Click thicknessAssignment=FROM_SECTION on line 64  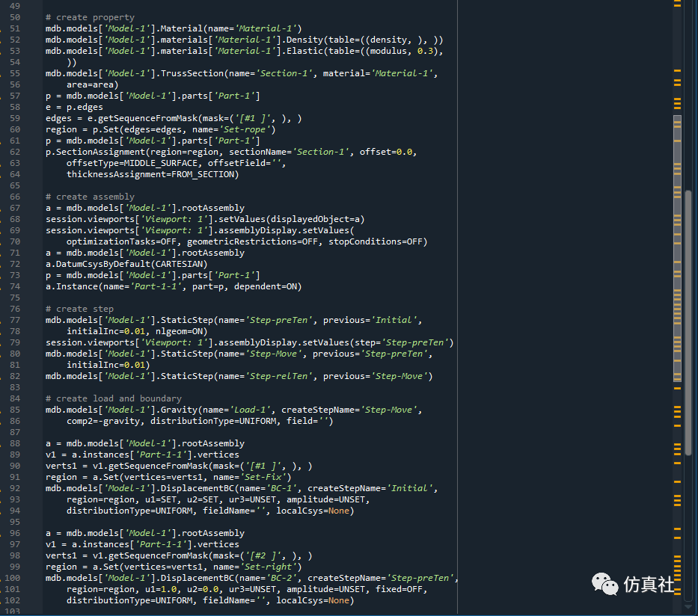[153, 174]
